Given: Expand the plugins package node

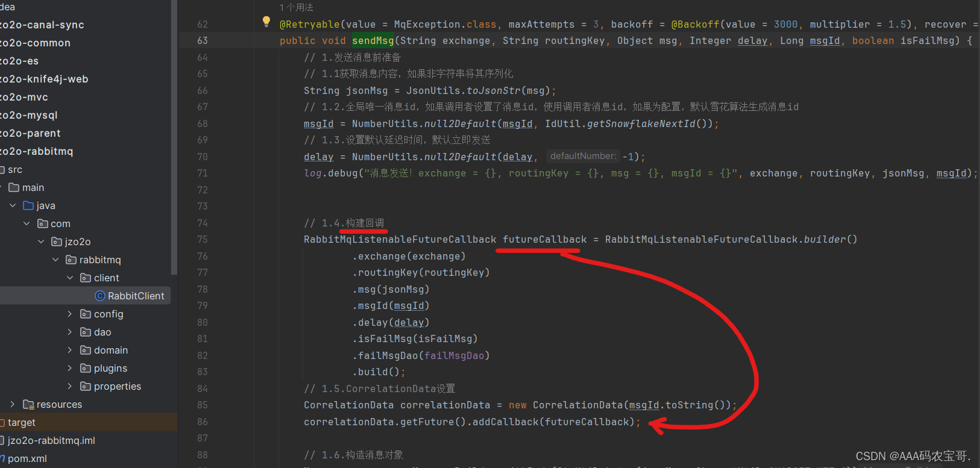Looking at the screenshot, I should (70, 368).
